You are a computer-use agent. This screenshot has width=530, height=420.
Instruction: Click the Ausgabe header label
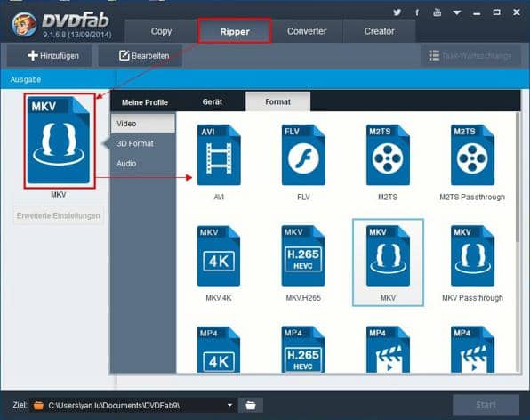(26, 79)
